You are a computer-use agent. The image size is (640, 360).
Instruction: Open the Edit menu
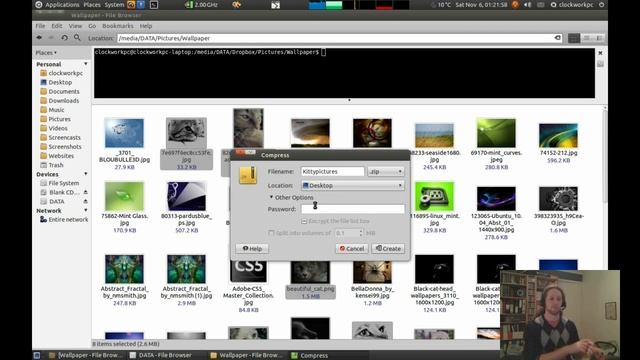(x=57, y=26)
